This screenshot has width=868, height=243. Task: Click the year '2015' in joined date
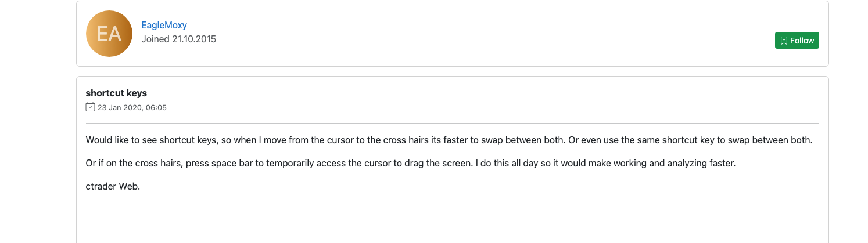(206, 39)
